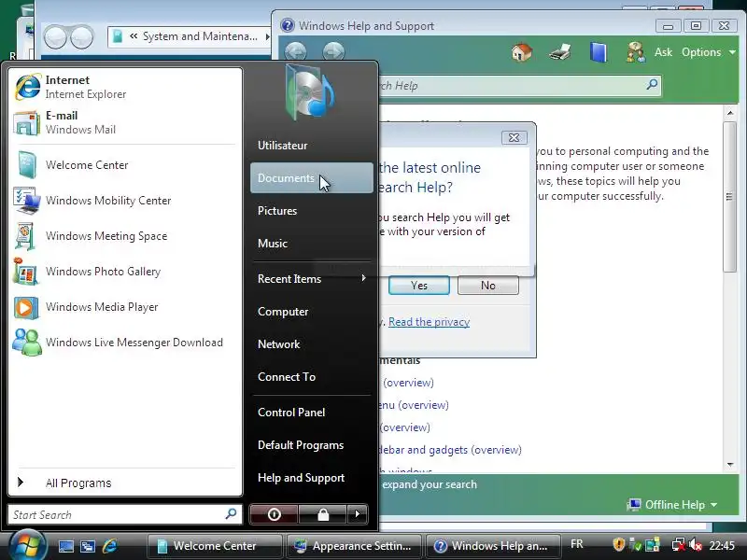Viewport: 747px width, 560px height.
Task: Open Recent Items submenu arrow
Action: (x=363, y=278)
